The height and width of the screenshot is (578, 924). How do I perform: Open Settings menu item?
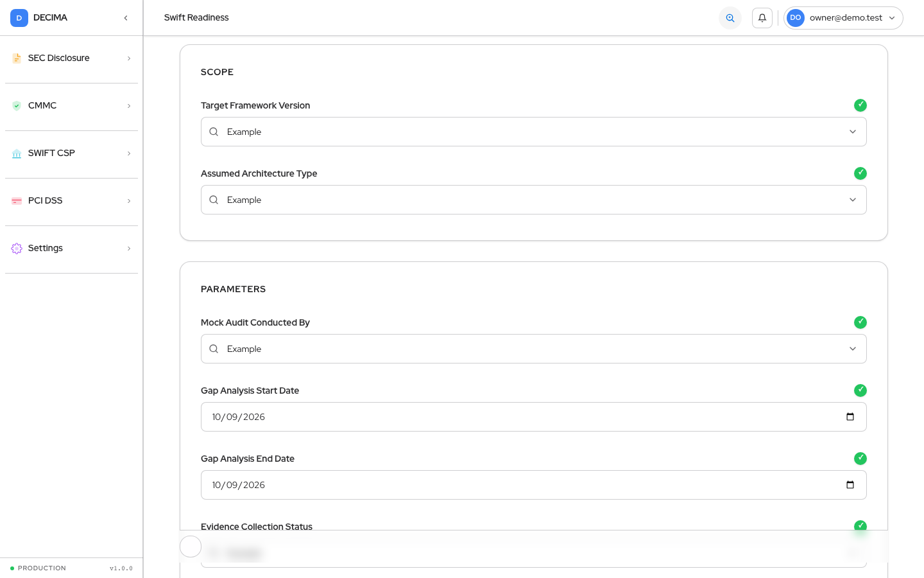[x=71, y=249]
